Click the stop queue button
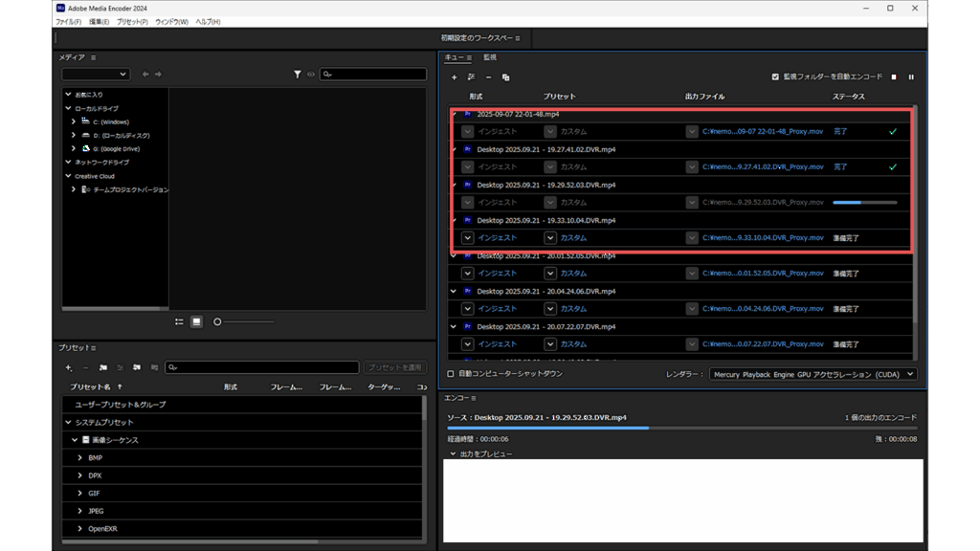The height and width of the screenshot is (551, 980). point(894,77)
